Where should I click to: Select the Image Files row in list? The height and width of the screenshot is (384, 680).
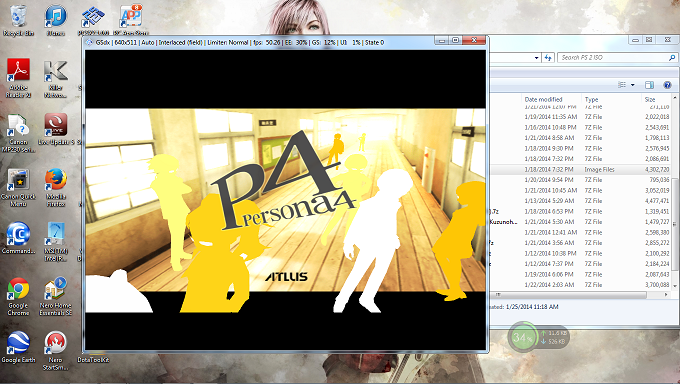point(581,170)
